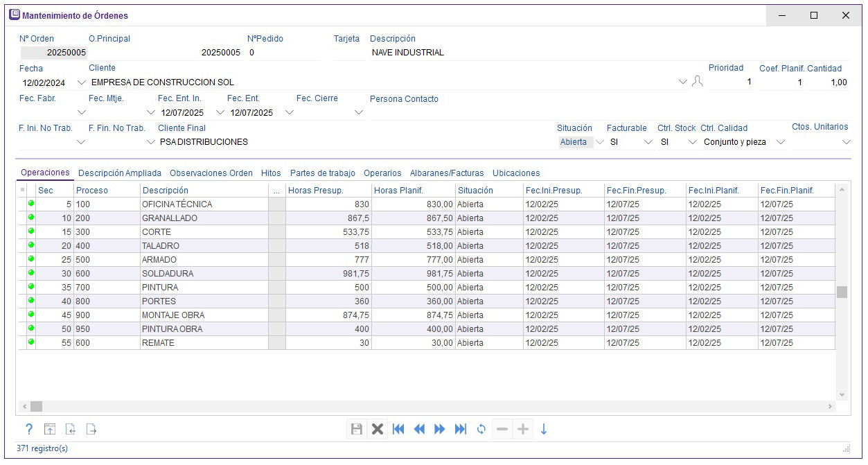Click the refresh icon in navigation bar

click(x=481, y=429)
